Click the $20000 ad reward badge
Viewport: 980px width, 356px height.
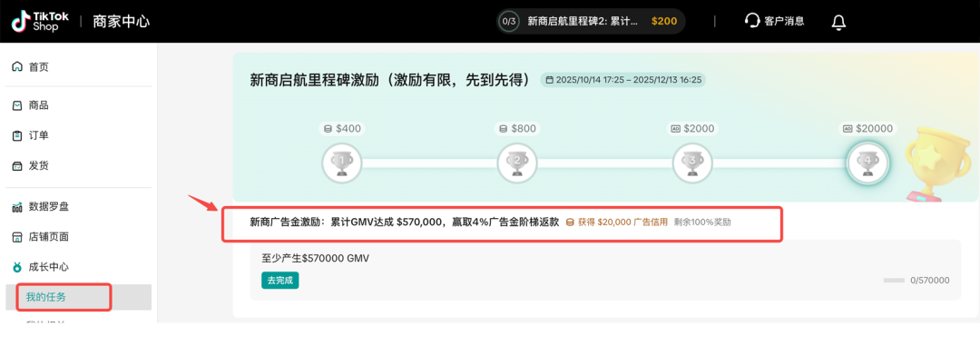point(867,128)
